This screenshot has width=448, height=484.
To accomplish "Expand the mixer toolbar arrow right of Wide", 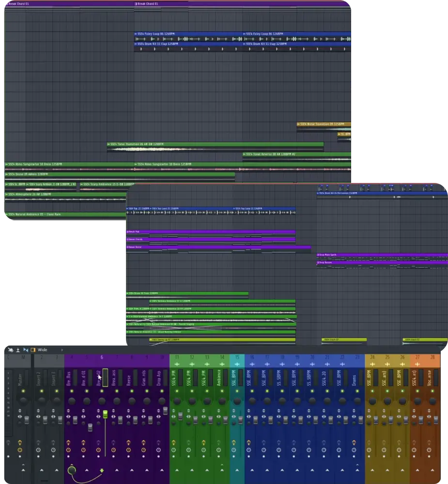I will tap(62, 350).
